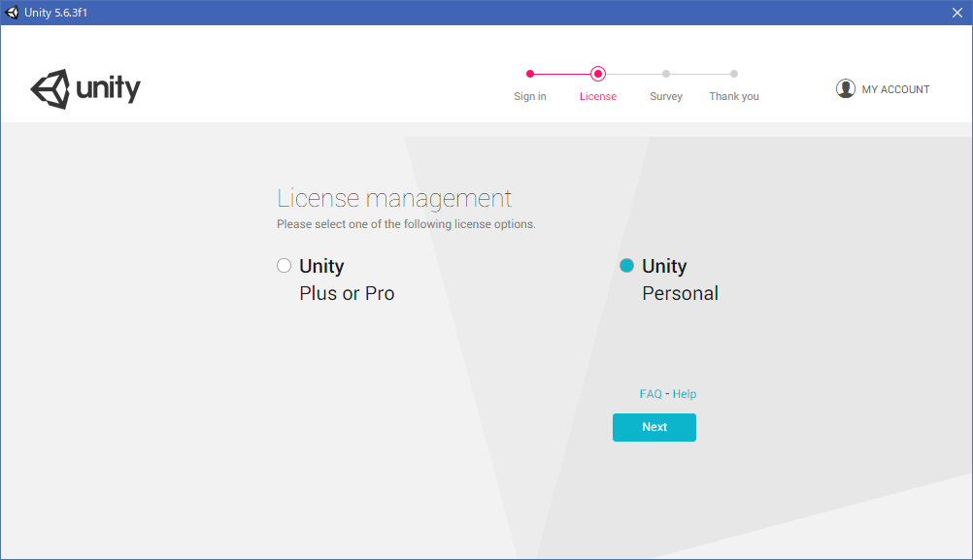The image size is (973, 560).
Task: Click the License step circle indicator
Action: pos(598,74)
